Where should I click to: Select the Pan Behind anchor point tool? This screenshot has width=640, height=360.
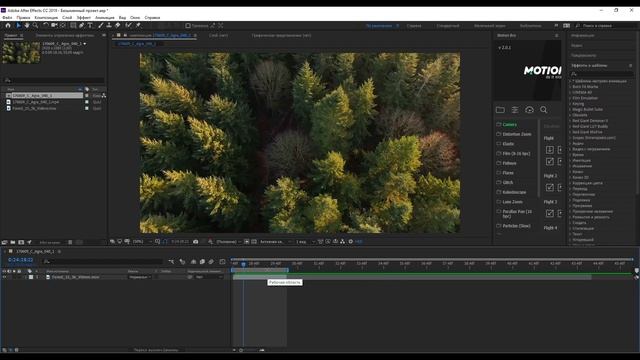(x=62, y=25)
